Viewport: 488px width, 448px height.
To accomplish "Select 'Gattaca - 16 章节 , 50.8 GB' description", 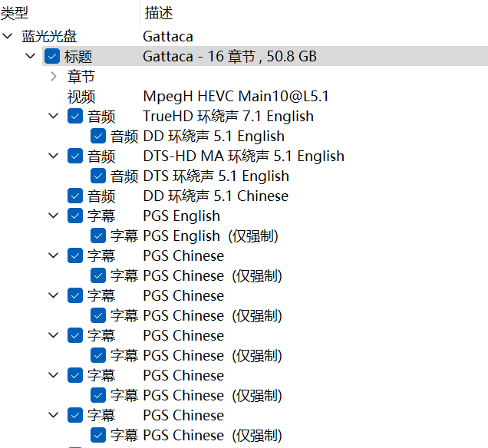I will point(229,57).
